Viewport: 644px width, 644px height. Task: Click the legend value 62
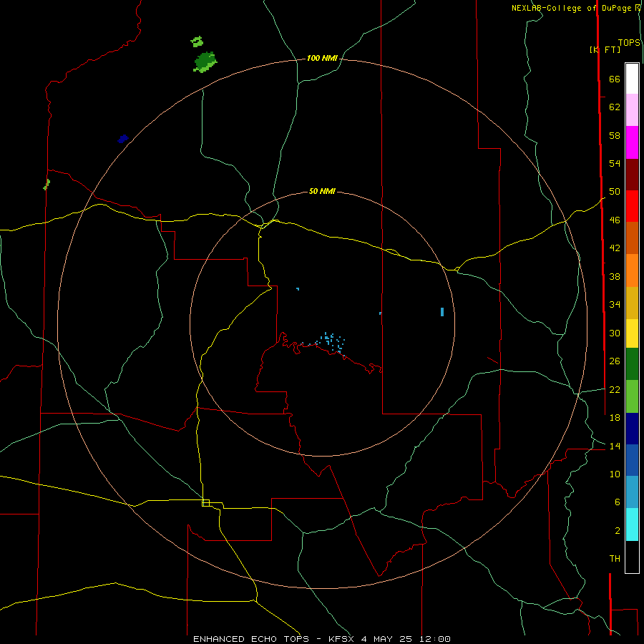(x=615, y=107)
